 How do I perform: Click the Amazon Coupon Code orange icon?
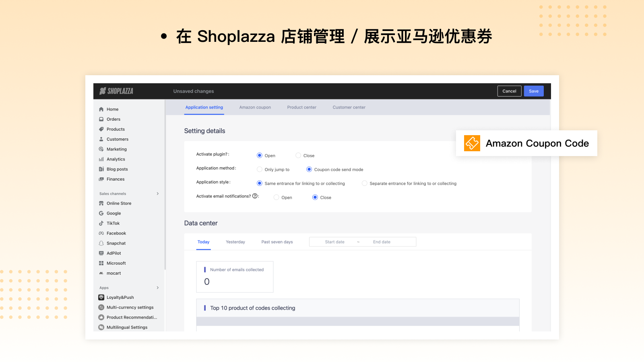(472, 143)
